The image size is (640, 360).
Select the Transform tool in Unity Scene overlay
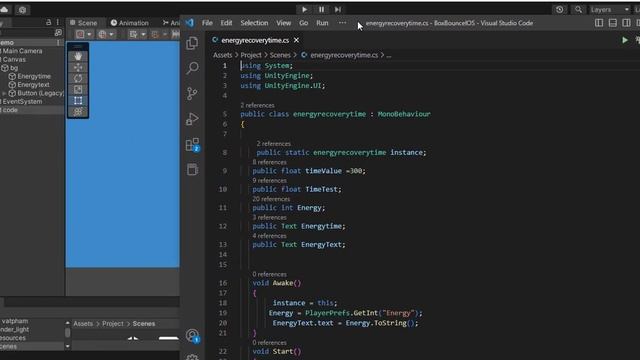coord(78,111)
